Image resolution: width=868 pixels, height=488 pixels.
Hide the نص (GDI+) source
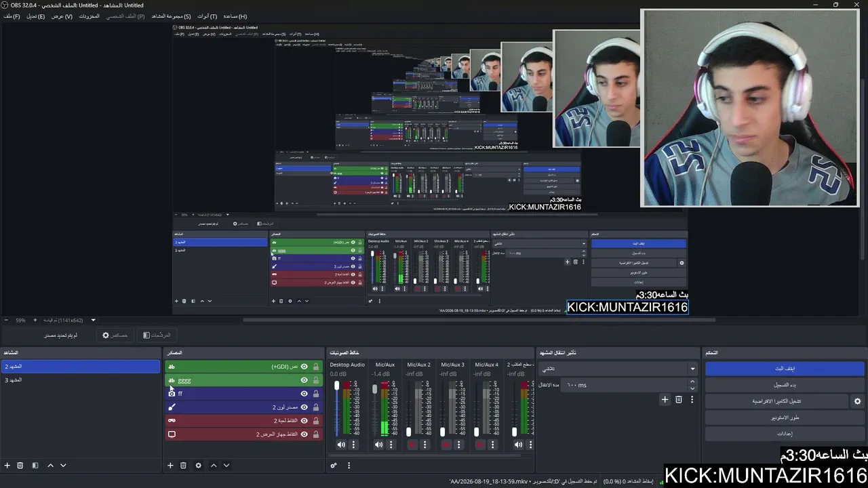click(x=304, y=367)
